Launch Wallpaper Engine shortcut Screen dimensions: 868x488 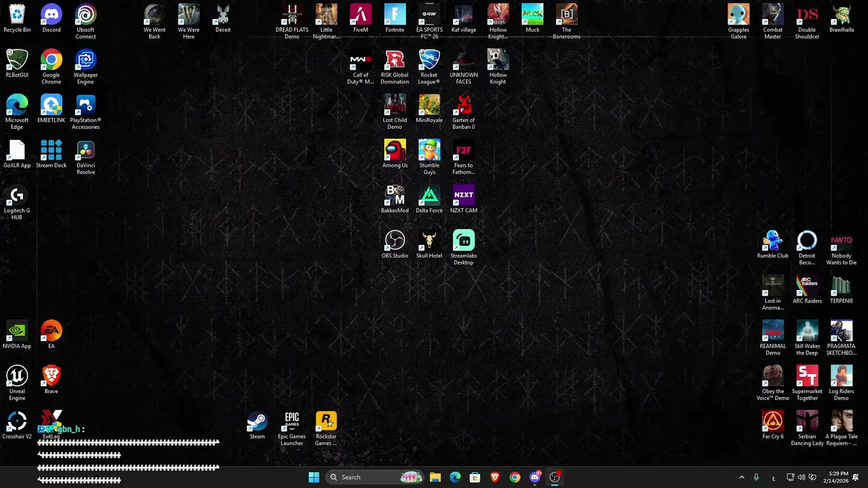(x=85, y=67)
